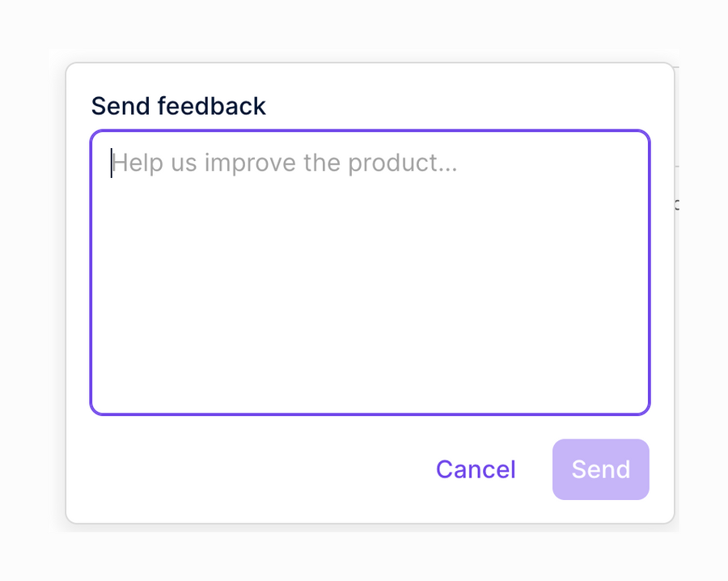This screenshot has height=581, width=728.
Task: Click the Send button to submit feedback
Action: pos(600,469)
